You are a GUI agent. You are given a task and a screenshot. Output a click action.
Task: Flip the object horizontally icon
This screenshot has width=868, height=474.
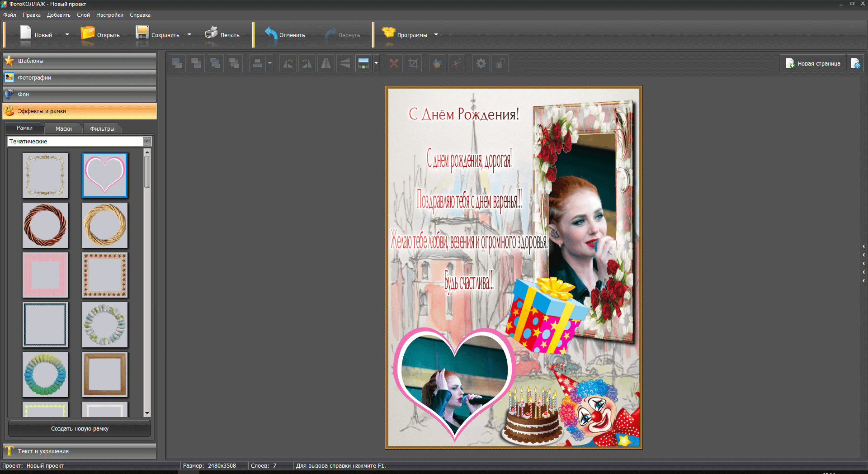point(326,63)
